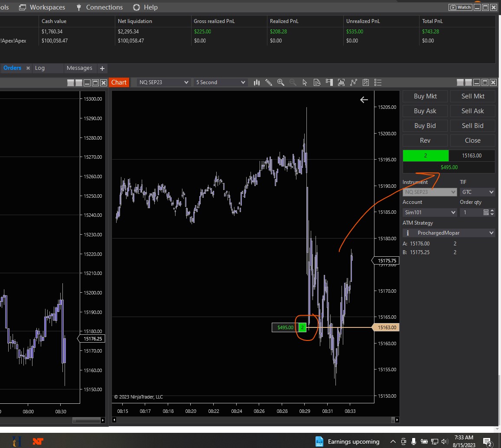This screenshot has width=501, height=448.
Task: Open the chart bar style icon
Action: (257, 82)
